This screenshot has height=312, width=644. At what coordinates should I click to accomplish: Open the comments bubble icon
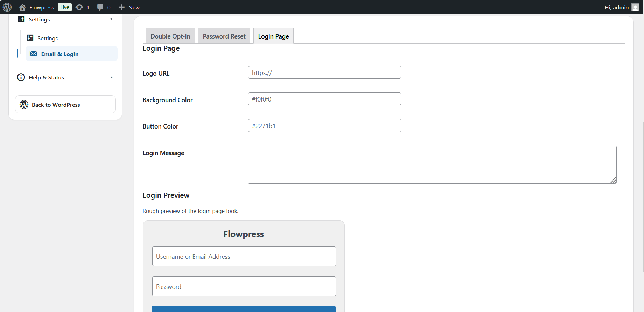tap(100, 7)
